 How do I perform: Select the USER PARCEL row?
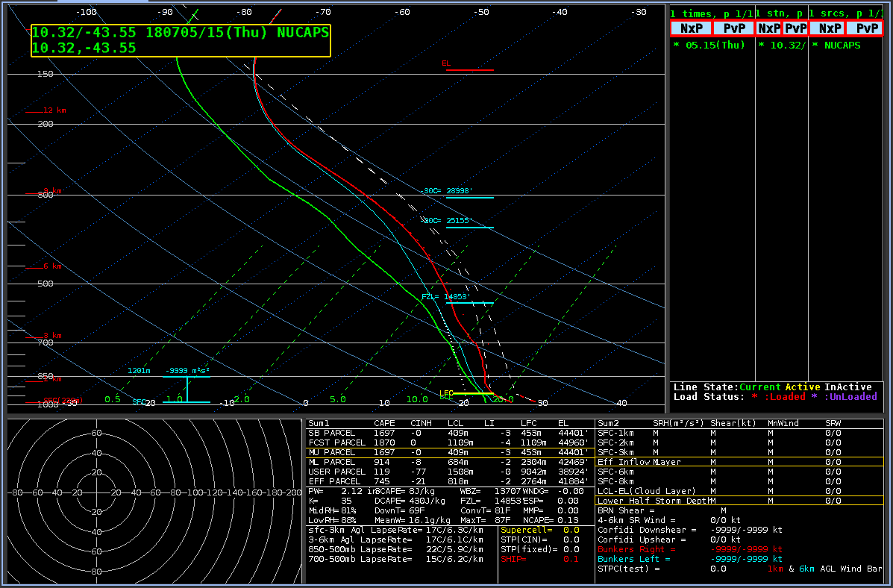click(x=450, y=472)
